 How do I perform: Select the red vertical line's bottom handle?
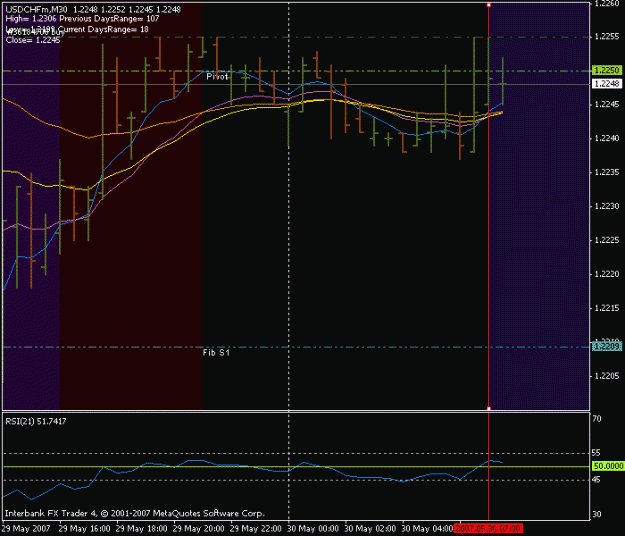click(x=489, y=408)
